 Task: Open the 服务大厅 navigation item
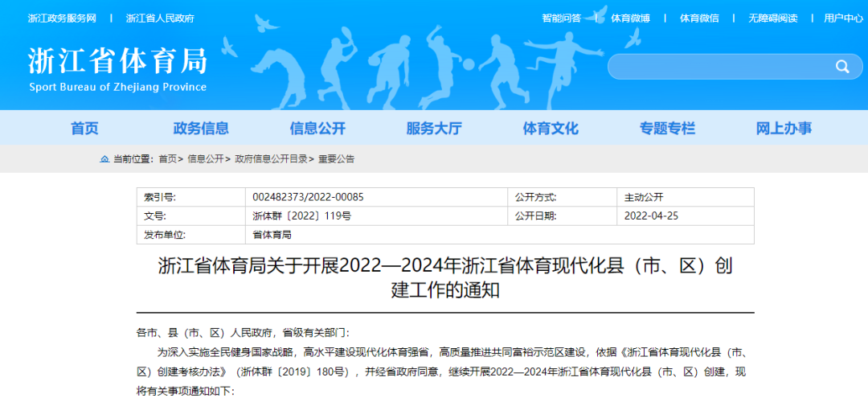[x=434, y=129]
